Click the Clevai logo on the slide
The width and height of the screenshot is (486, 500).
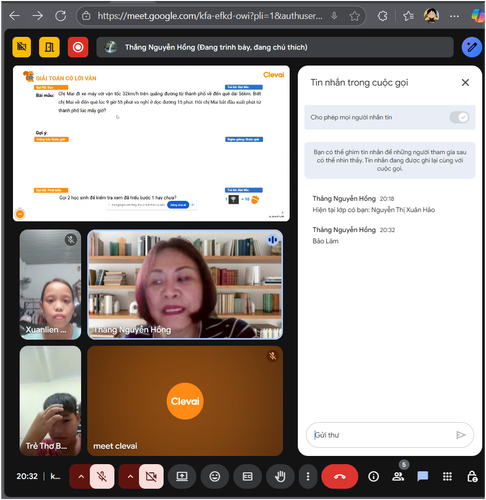[x=274, y=75]
